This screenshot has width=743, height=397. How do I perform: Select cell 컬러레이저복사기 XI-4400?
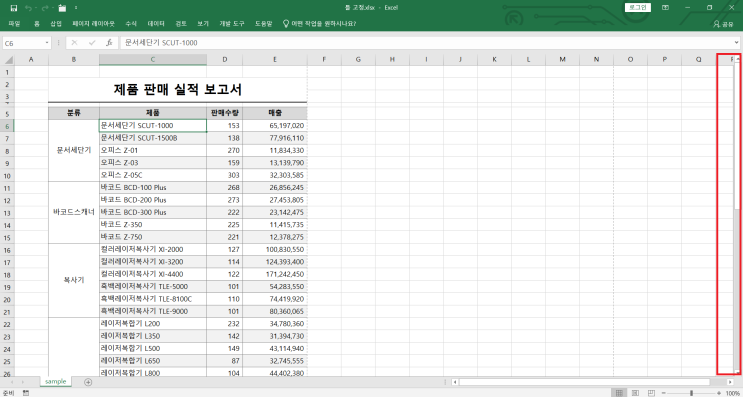coord(153,274)
